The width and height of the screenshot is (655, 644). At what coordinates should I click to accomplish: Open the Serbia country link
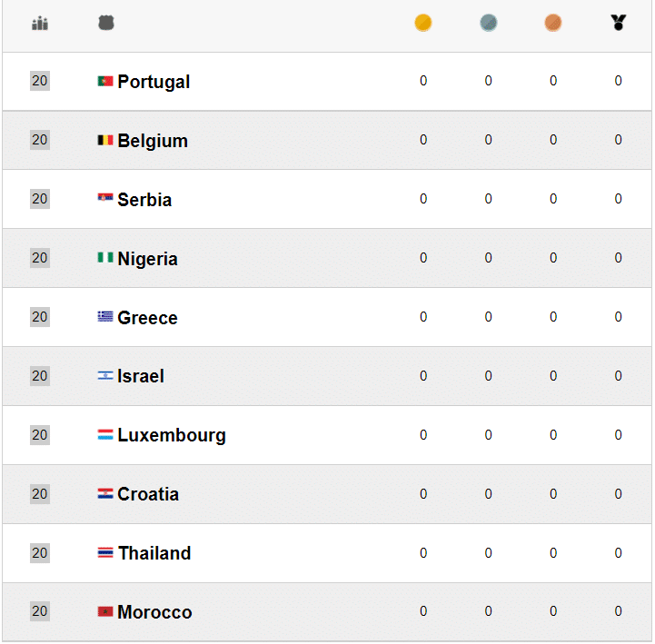[144, 200]
